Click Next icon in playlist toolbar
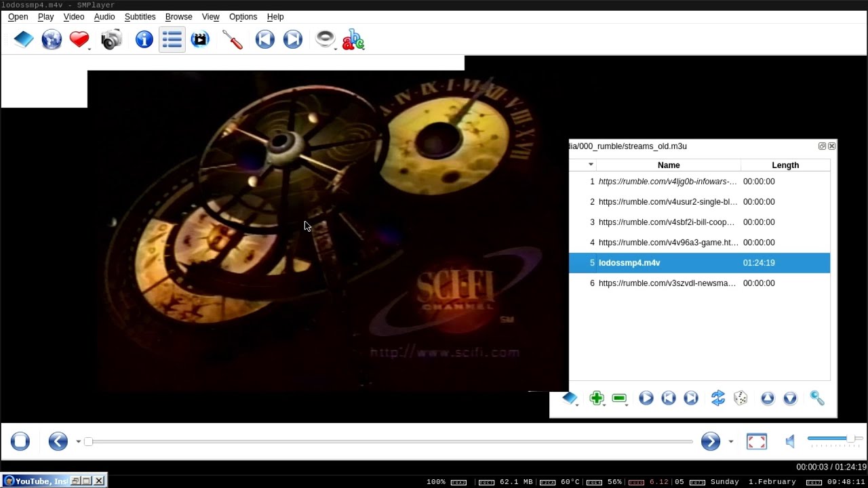The height and width of the screenshot is (488, 868). pyautogui.click(x=691, y=399)
